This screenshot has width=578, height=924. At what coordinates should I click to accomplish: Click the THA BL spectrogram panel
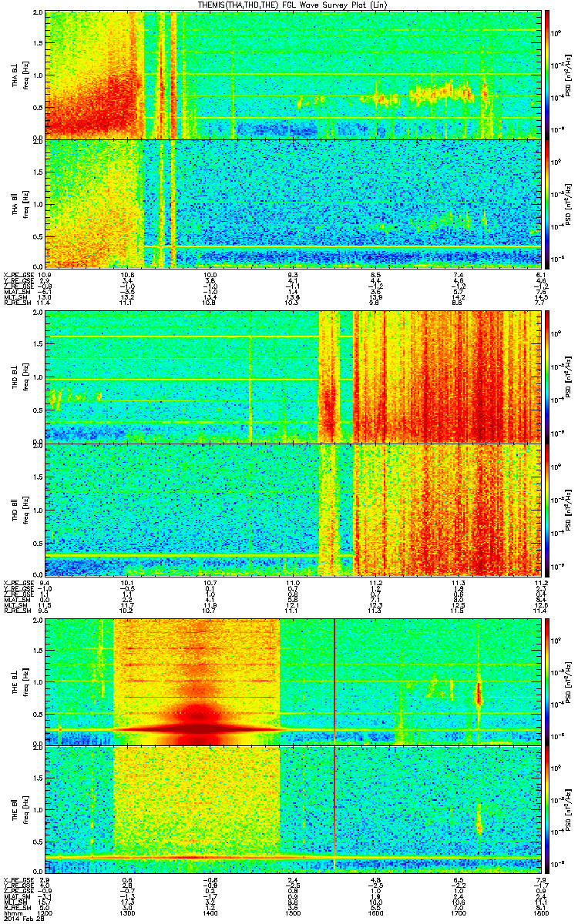[293, 74]
